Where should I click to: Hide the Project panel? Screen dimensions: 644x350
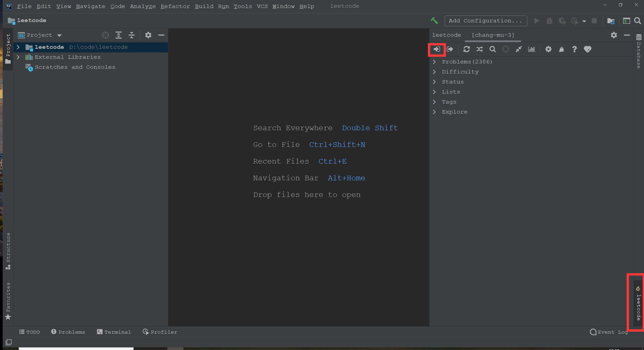coord(161,35)
